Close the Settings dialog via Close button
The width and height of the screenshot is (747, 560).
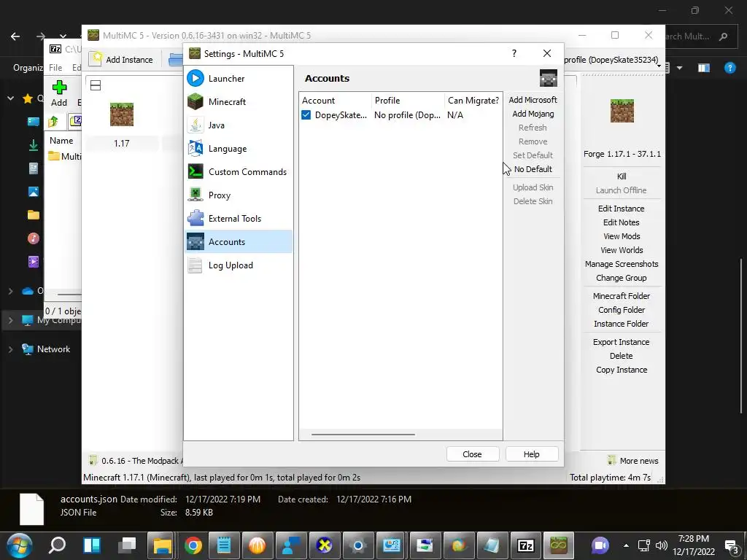click(472, 454)
